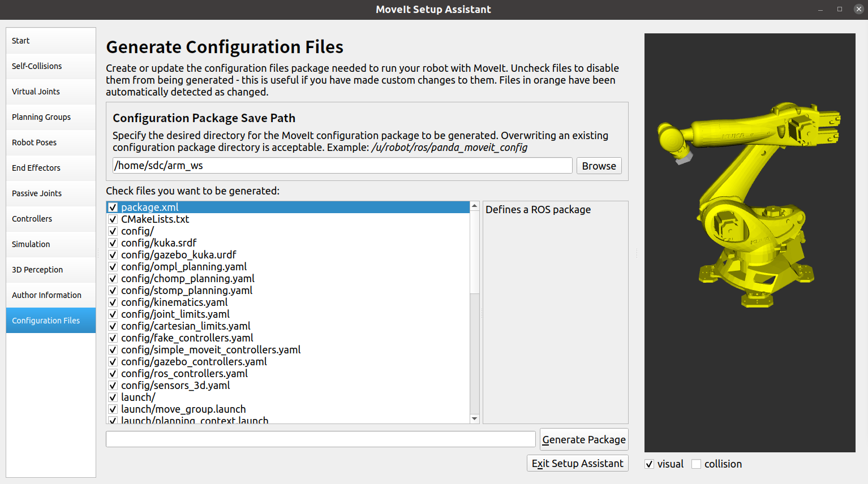
Task: Uncheck config/joint_limits.yaml checkbox
Action: 113,314
